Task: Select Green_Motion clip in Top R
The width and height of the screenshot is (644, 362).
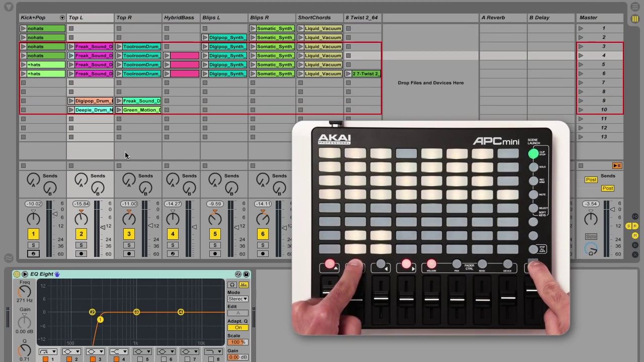Action: pyautogui.click(x=141, y=110)
